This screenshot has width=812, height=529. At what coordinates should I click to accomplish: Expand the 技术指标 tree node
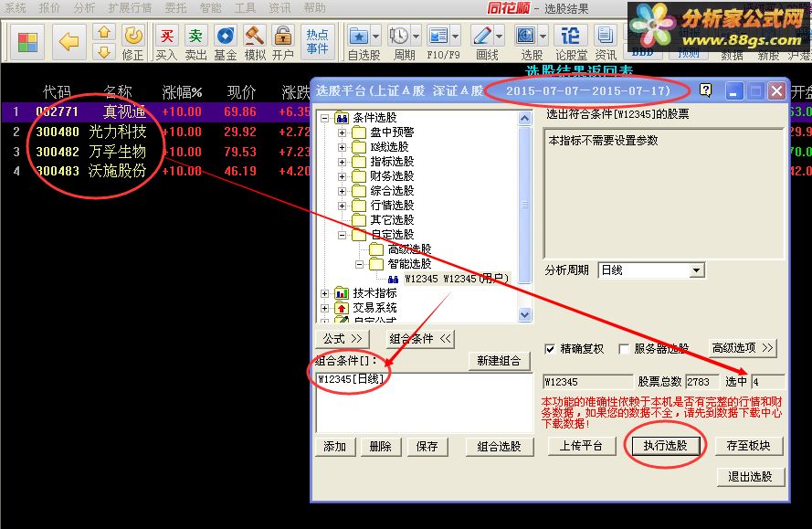[x=324, y=293]
